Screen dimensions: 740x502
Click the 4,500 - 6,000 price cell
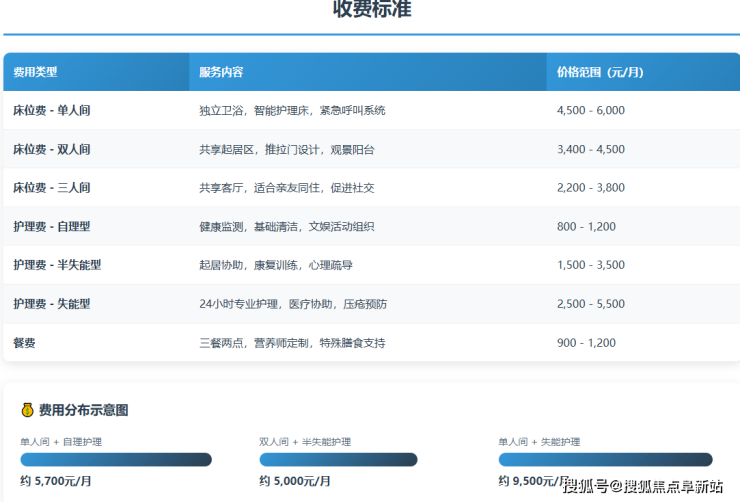tap(590, 110)
